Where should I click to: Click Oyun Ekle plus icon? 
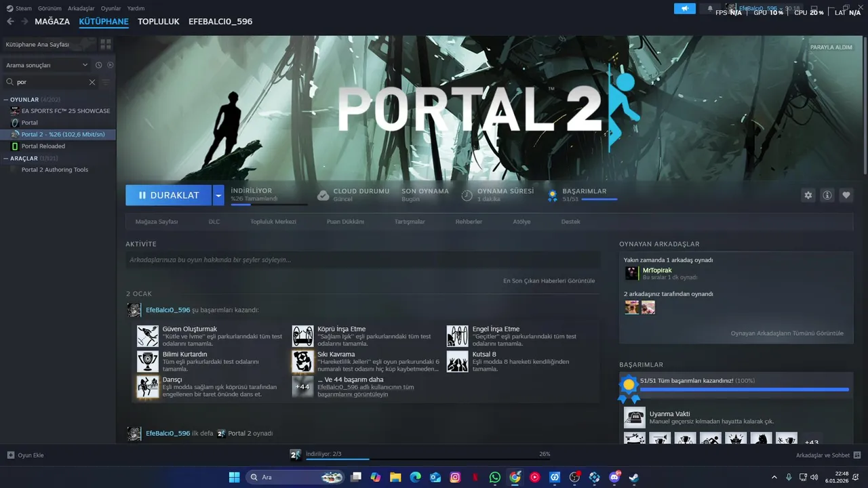tap(10, 455)
